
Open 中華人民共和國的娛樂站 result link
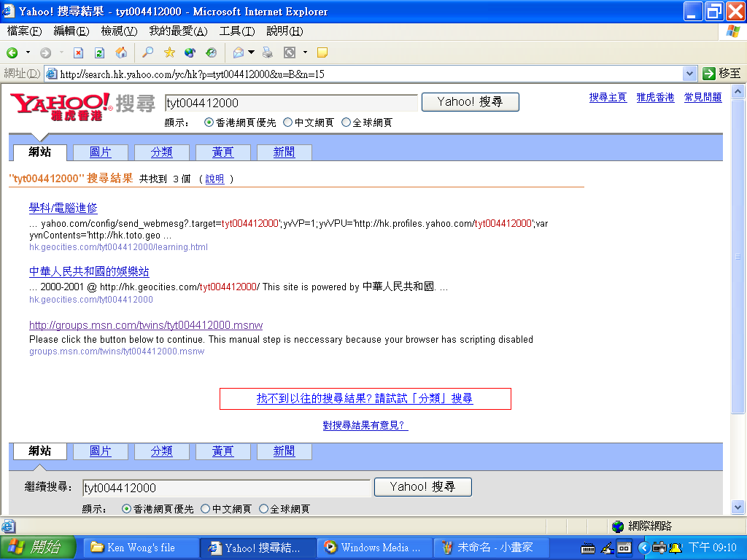(89, 271)
